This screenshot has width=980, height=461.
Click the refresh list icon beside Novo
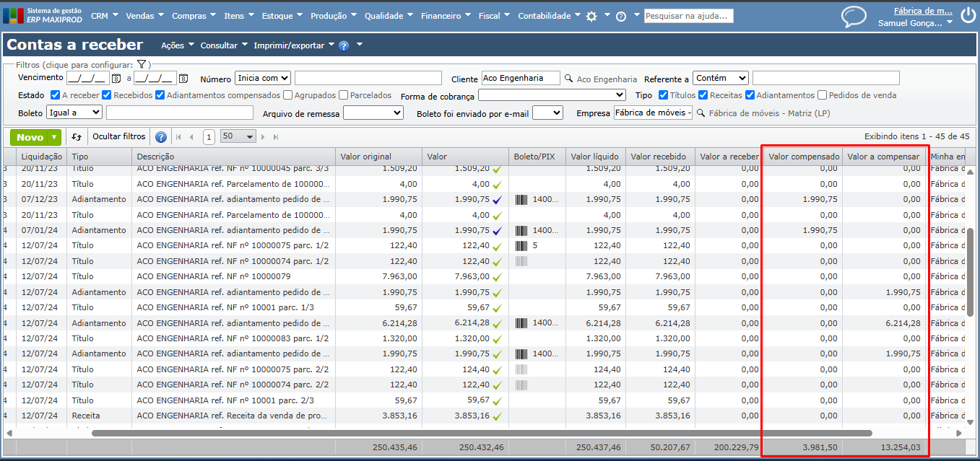77,137
